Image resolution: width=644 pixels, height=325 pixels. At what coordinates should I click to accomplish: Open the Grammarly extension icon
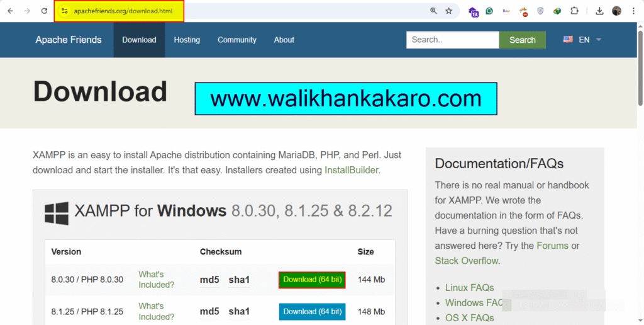coord(489,11)
